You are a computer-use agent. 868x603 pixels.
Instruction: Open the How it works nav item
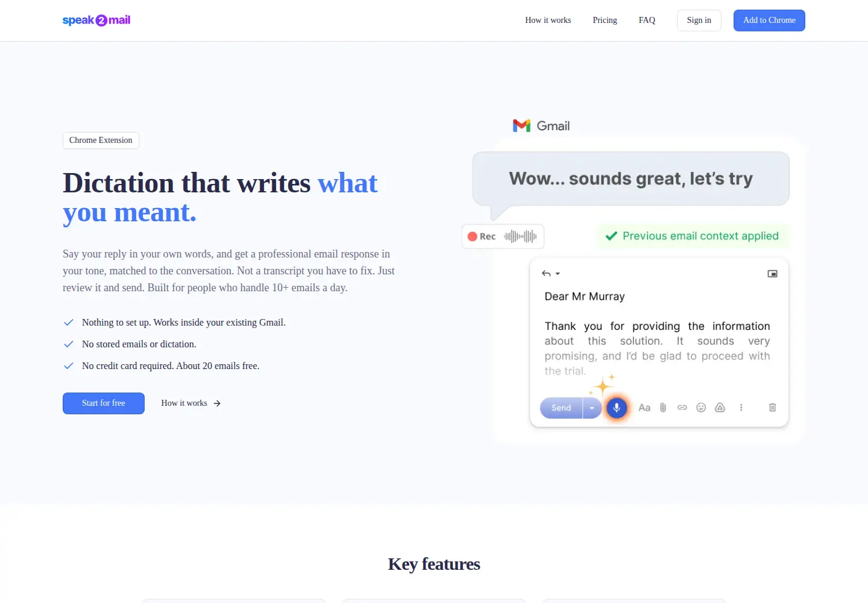pyautogui.click(x=548, y=20)
